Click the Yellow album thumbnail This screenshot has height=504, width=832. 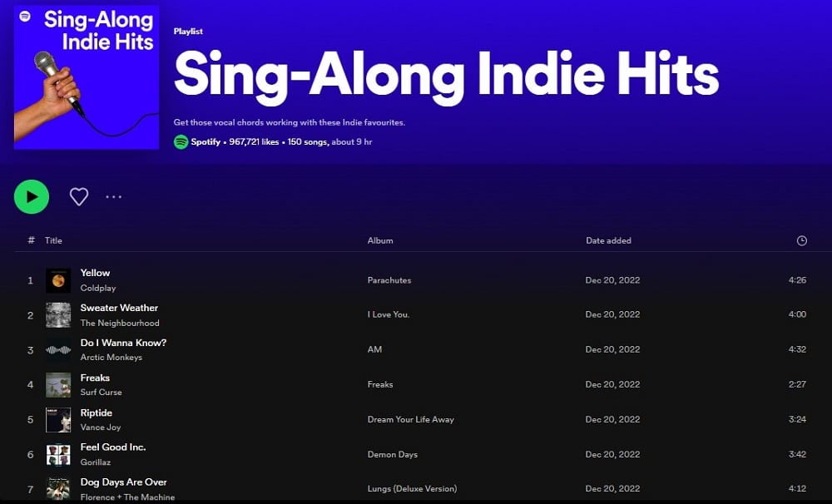pos(58,280)
